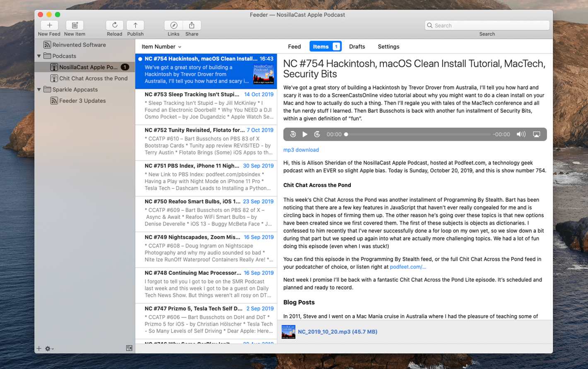The height and width of the screenshot is (369, 588).
Task: Open the gear action menu below sidebar
Action: coord(49,349)
